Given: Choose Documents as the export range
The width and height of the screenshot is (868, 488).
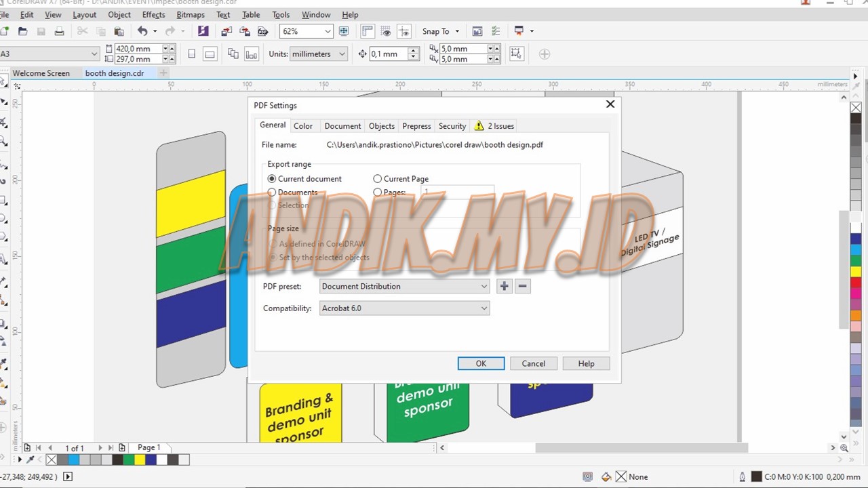Looking at the screenshot, I should 272,192.
